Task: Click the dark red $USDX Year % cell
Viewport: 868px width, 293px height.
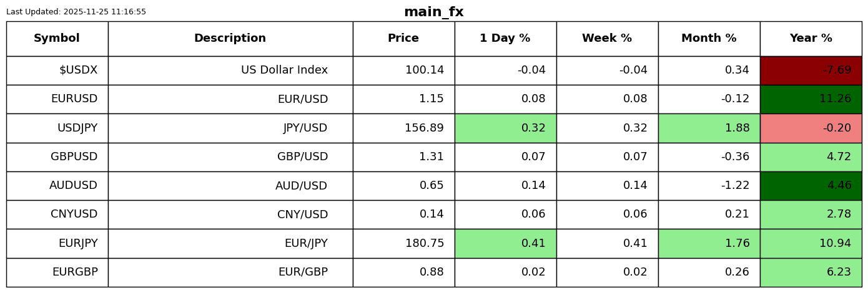Action: [x=811, y=70]
